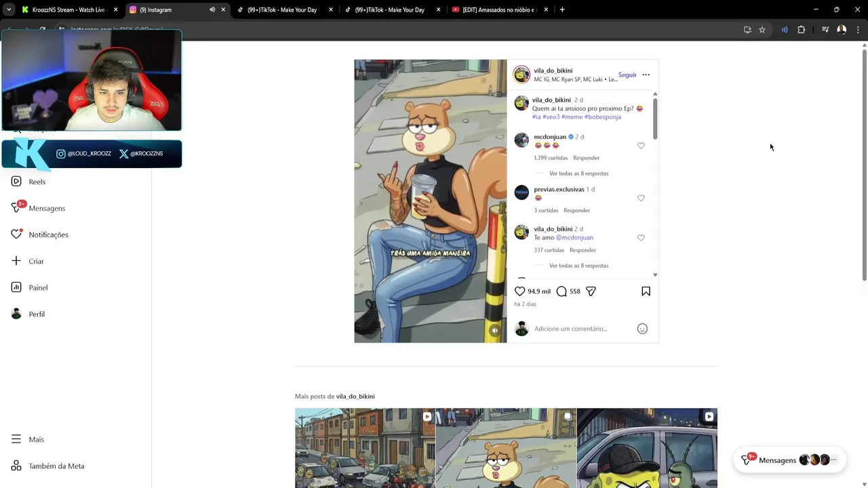The width and height of the screenshot is (868, 488).
Task: Click Responder under mcdonjuan's comment
Action: (586, 158)
